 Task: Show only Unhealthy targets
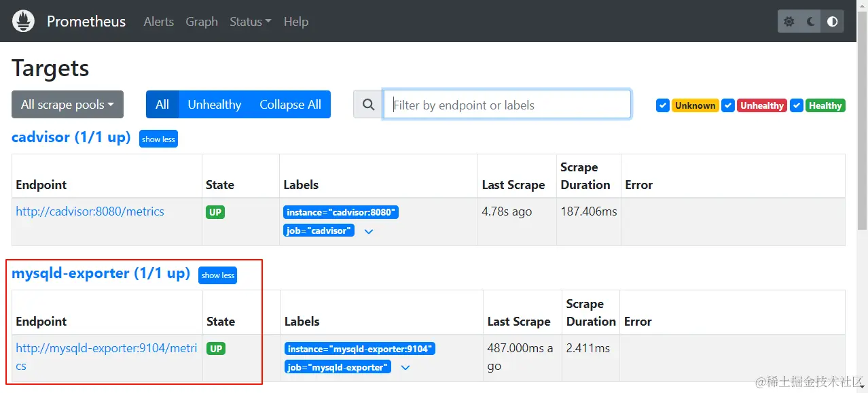pyautogui.click(x=215, y=105)
